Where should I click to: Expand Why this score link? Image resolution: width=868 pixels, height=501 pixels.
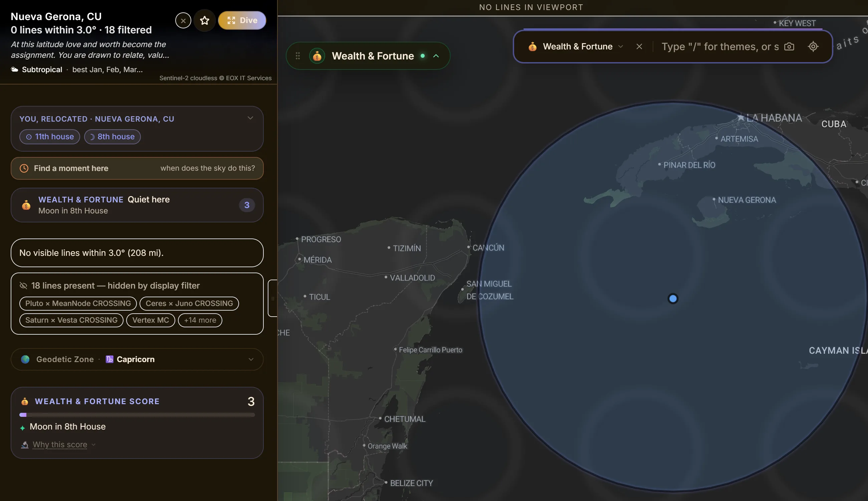pos(60,445)
